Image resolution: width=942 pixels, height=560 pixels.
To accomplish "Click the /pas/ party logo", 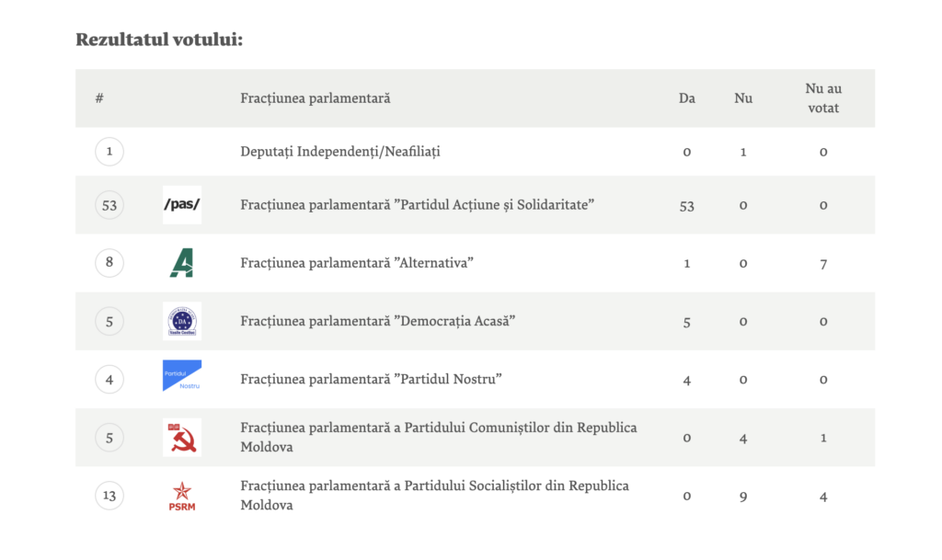I will click(x=181, y=205).
